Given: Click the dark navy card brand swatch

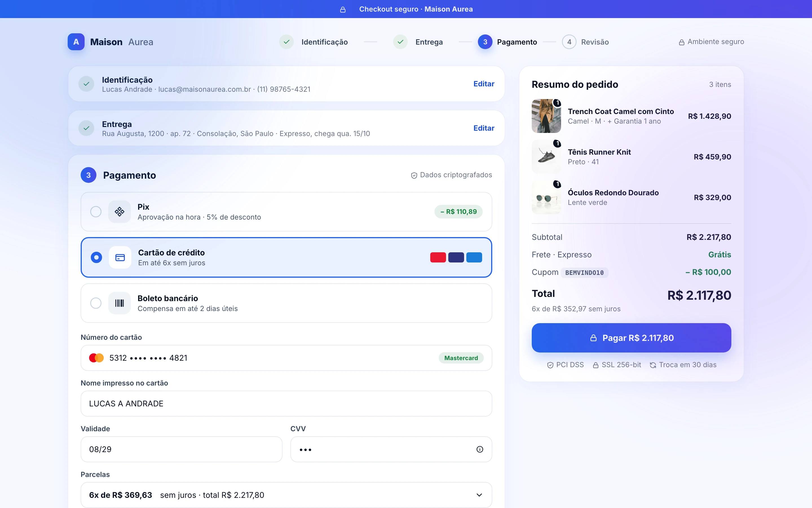Looking at the screenshot, I should coord(456,257).
